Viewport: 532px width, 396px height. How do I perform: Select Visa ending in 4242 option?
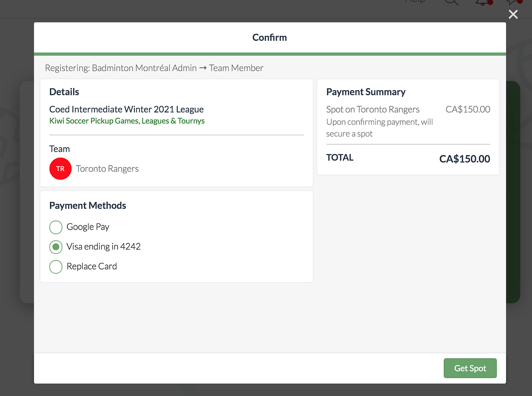56,247
